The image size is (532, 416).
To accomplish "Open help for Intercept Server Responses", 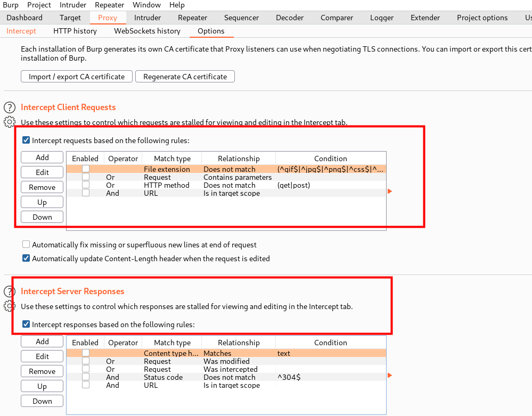I will coord(10,292).
